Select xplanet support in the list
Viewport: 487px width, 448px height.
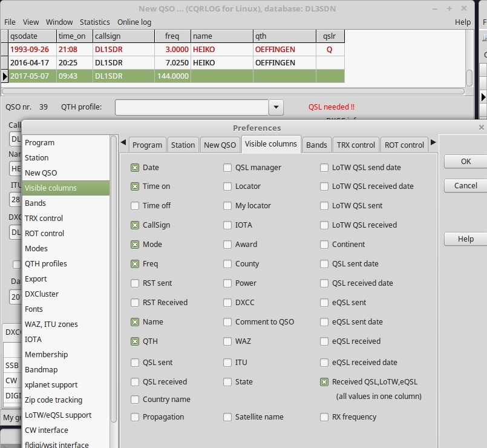pyautogui.click(x=66, y=385)
